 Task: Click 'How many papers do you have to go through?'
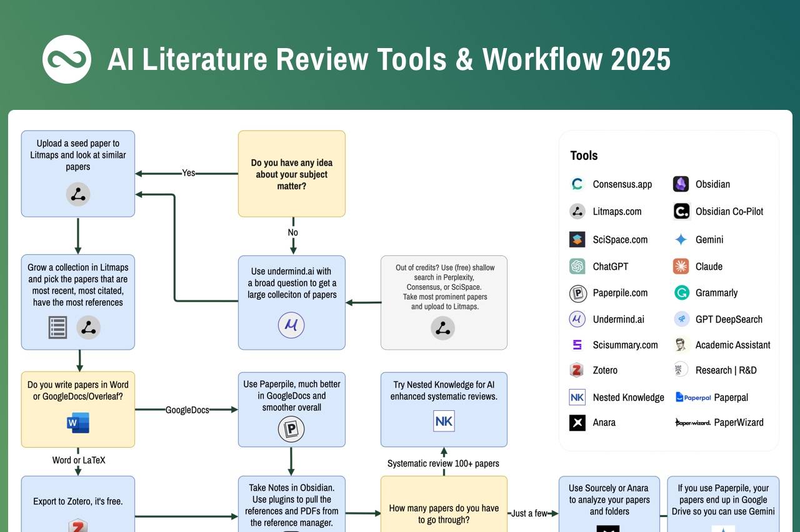point(444,514)
